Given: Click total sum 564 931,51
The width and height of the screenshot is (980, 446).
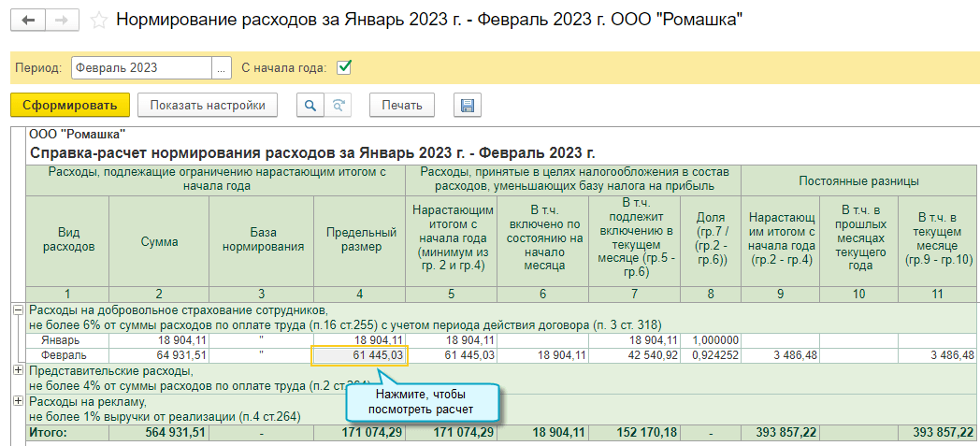Looking at the screenshot, I should tap(159, 432).
